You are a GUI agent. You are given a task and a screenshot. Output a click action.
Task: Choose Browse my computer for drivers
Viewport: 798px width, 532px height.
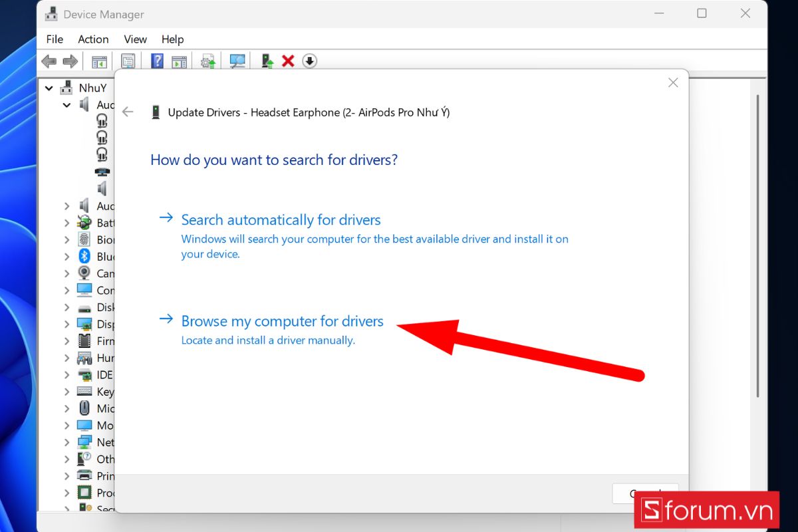coord(282,321)
